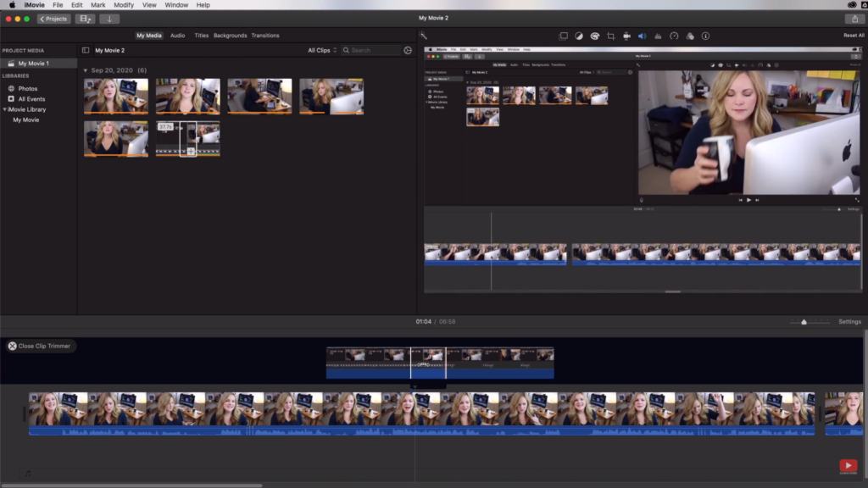Click the browser Search field

click(x=370, y=50)
